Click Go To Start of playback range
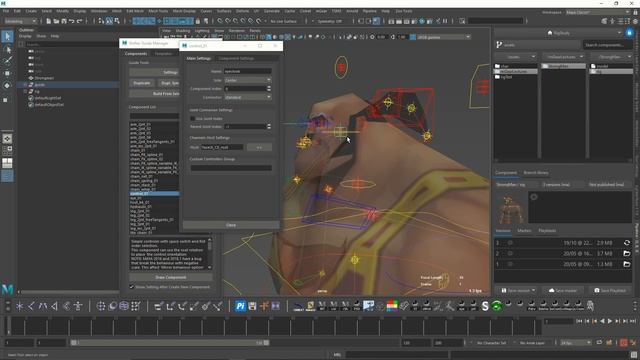 (x=580, y=322)
